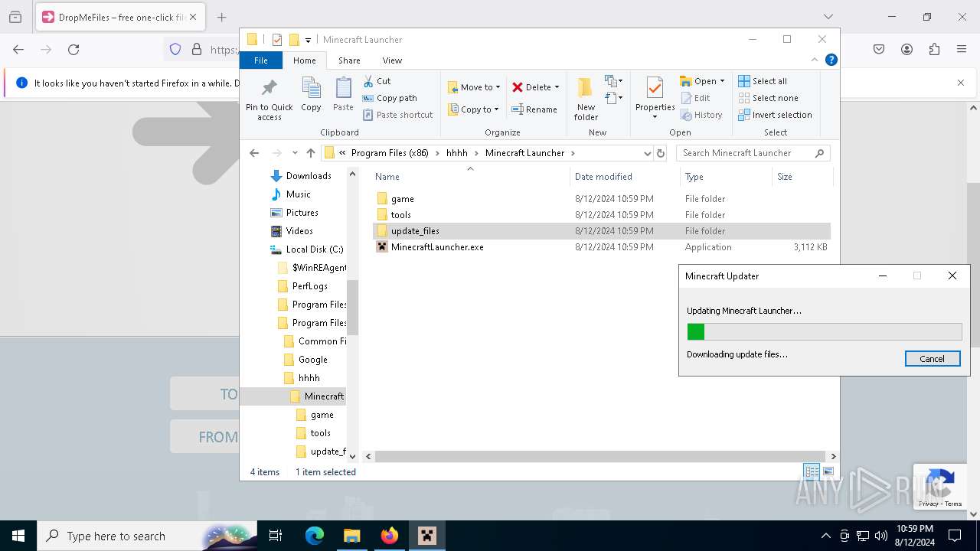Viewport: 980px width, 551px height.
Task: Switch to details view layout icon
Action: click(x=812, y=471)
